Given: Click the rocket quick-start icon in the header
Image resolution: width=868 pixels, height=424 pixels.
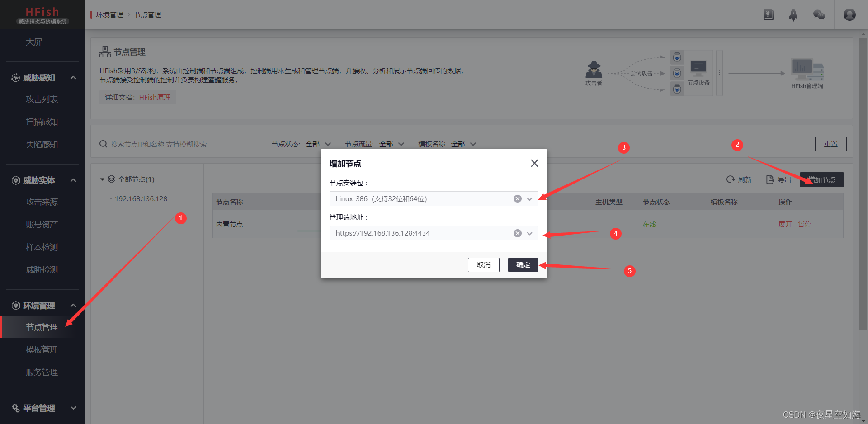Looking at the screenshot, I should (x=793, y=15).
